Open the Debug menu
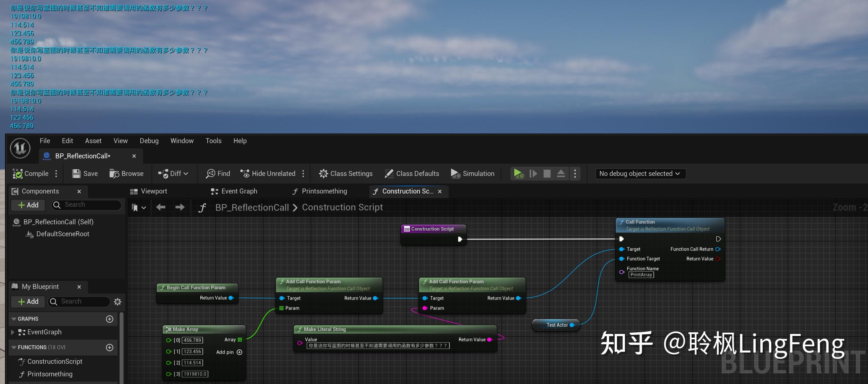The width and height of the screenshot is (868, 384). coord(149,141)
